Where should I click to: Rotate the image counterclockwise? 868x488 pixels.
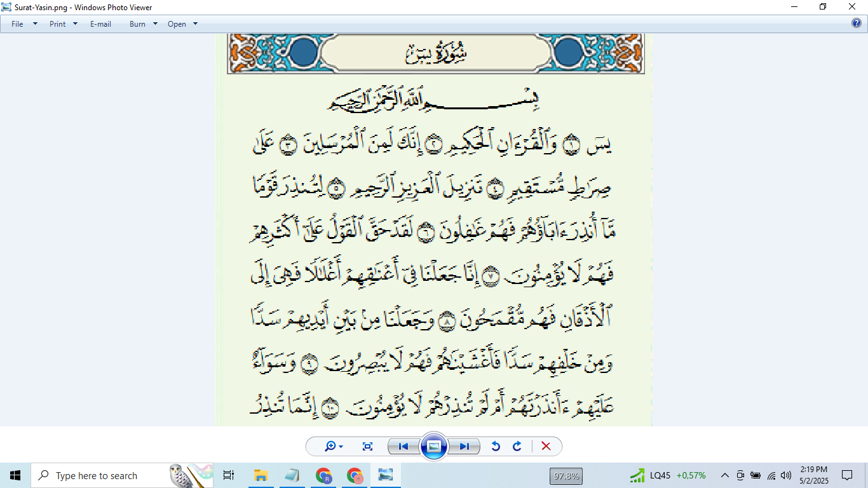tap(496, 447)
